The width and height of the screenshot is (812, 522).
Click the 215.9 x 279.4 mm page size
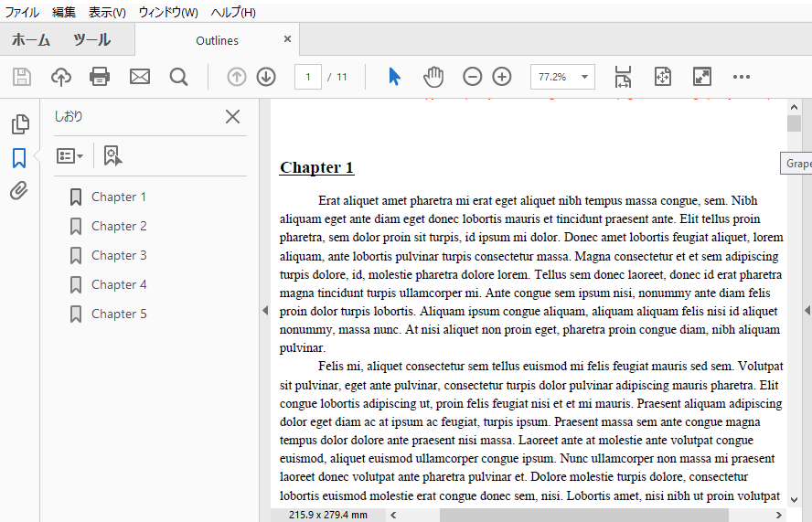coord(327,515)
